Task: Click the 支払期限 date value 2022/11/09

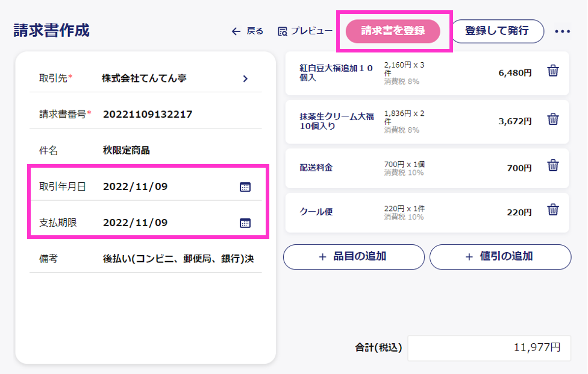Action: 136,223
